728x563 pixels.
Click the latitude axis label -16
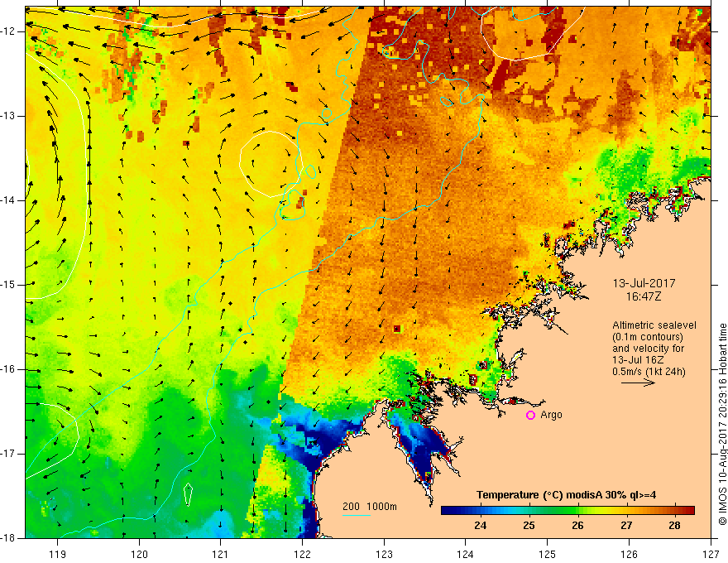tap(8, 369)
